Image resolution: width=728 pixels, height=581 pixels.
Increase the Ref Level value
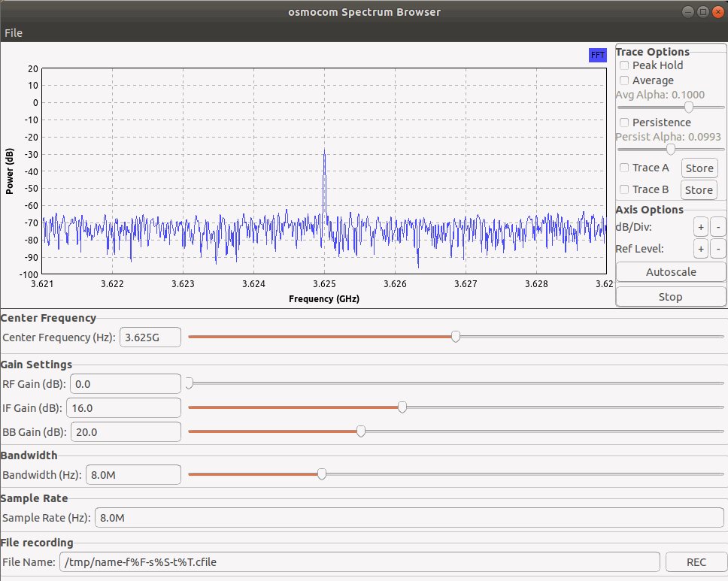(700, 248)
